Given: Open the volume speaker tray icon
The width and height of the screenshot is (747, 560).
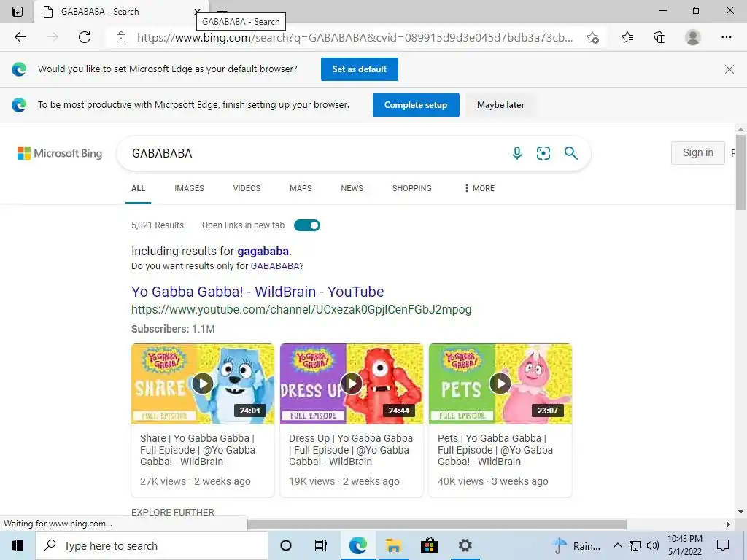Looking at the screenshot, I should pos(653,545).
